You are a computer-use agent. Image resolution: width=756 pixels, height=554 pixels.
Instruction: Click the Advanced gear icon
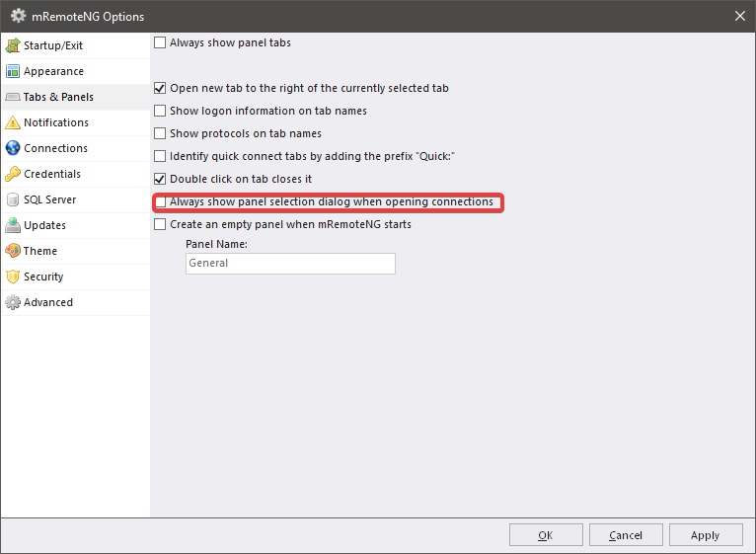(x=13, y=302)
